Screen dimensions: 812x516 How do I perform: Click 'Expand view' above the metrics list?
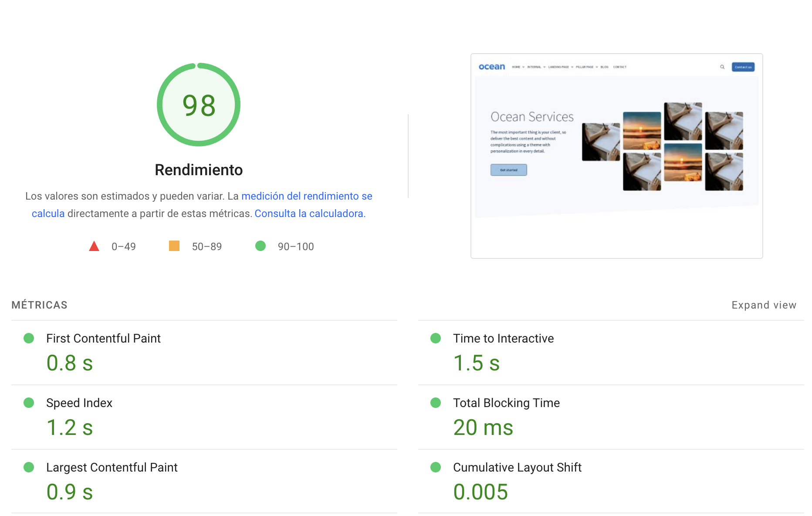coord(764,305)
